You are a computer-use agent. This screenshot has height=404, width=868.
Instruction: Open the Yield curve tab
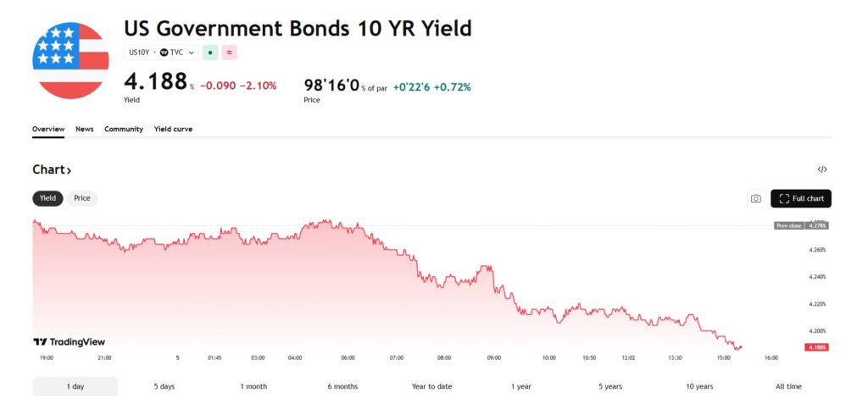pyautogui.click(x=173, y=130)
